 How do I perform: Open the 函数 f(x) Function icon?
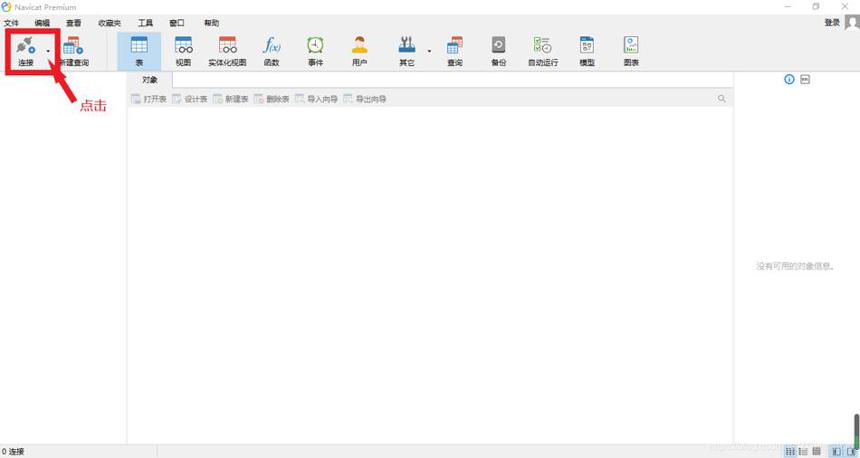pyautogui.click(x=271, y=52)
